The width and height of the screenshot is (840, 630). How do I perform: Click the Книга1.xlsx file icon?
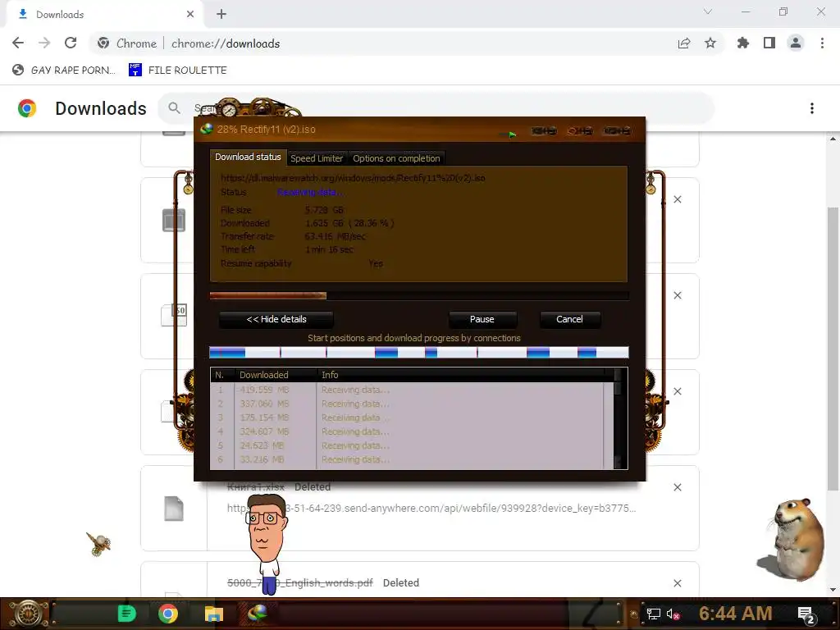tap(174, 509)
